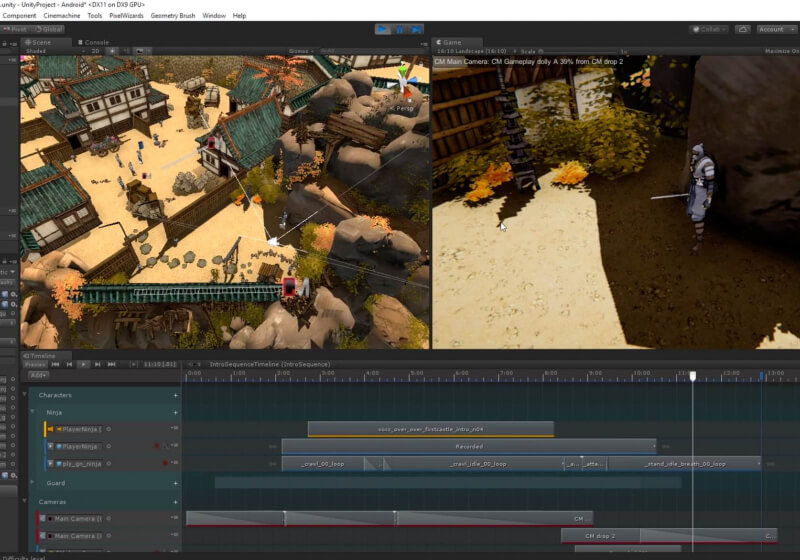Jump to Timeline start
The image size is (800, 560).
point(56,364)
